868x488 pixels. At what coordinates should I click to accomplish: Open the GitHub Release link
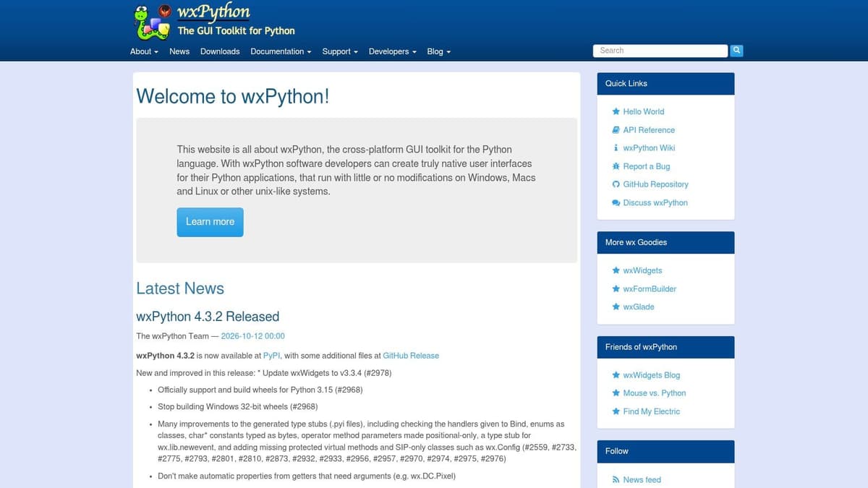(x=411, y=356)
